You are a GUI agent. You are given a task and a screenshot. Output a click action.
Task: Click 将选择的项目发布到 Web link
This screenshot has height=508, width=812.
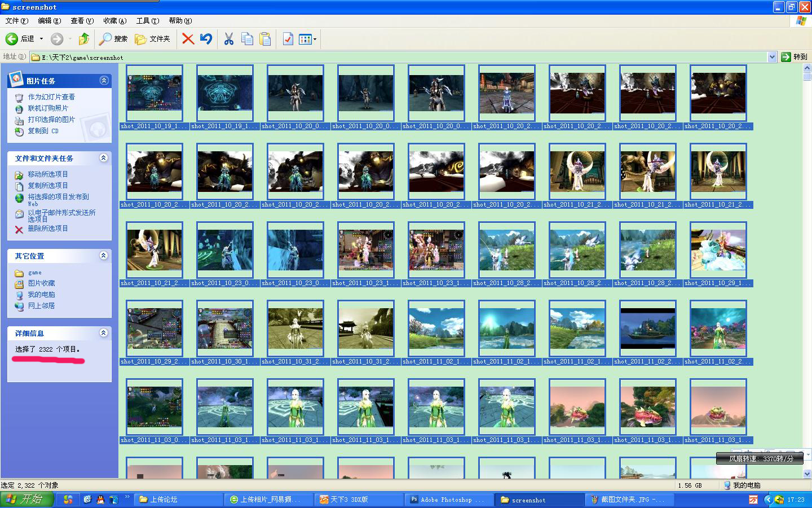[x=58, y=200]
